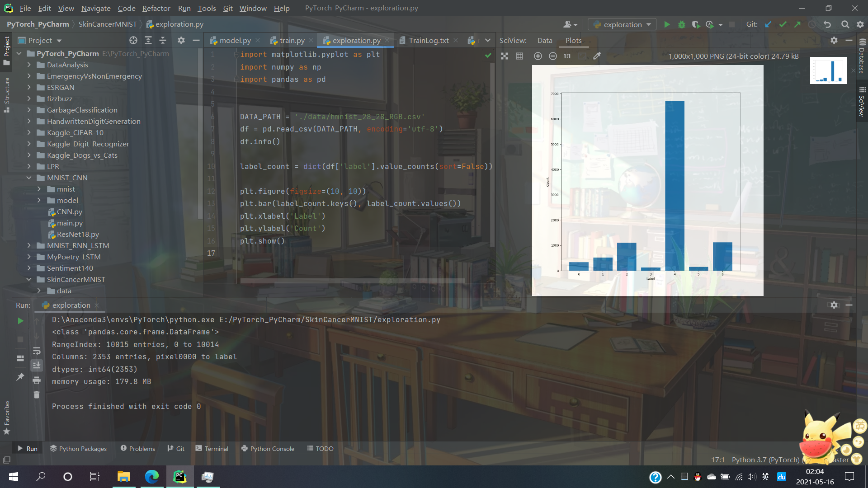The width and height of the screenshot is (868, 488).
Task: Click the Zoom In icon on plot viewer
Action: pos(537,56)
